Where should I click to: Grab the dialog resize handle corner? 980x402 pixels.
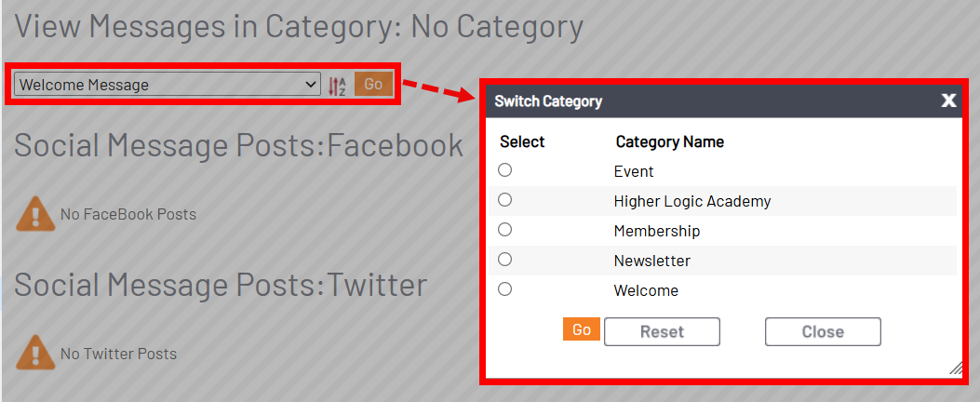pos(955,368)
